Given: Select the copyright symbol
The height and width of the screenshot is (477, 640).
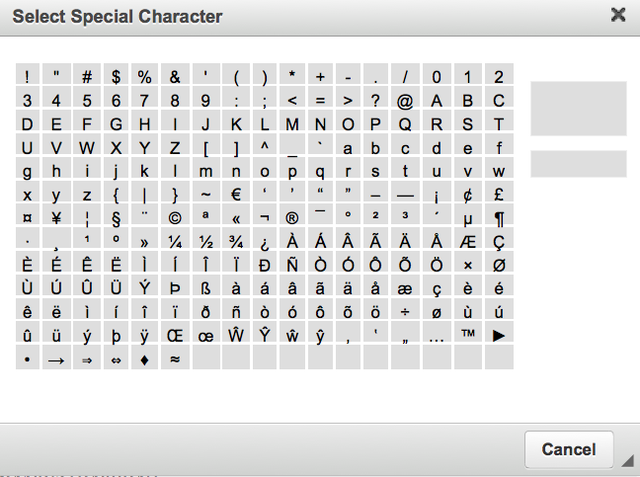Looking at the screenshot, I should tap(175, 218).
